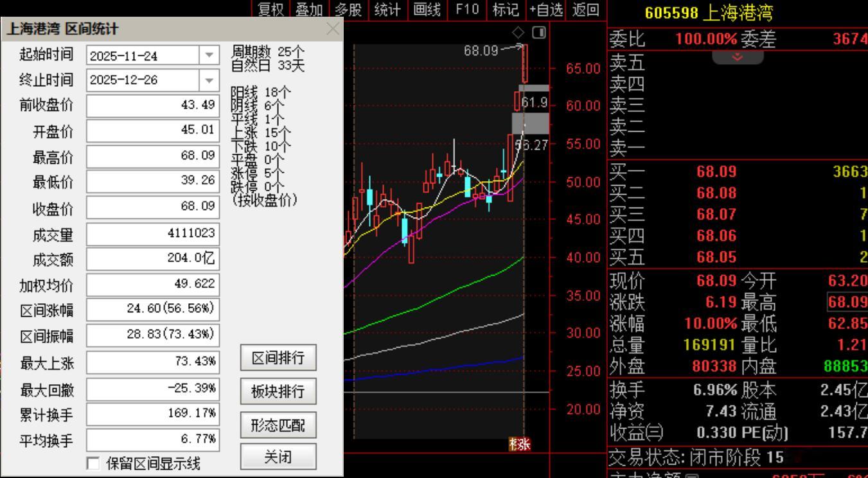
Task: Open the 终止时间 date dropdown
Action: click(x=208, y=80)
